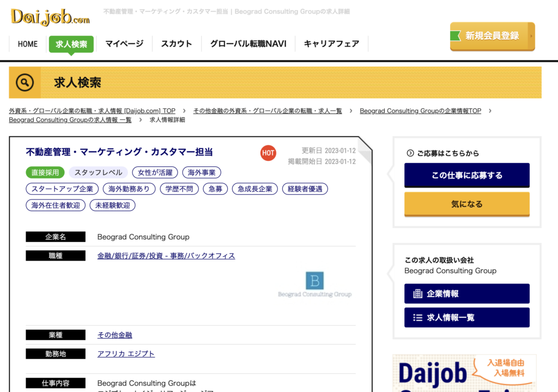Click the 勤務地 label
The height and width of the screenshot is (392, 558).
[56, 354]
